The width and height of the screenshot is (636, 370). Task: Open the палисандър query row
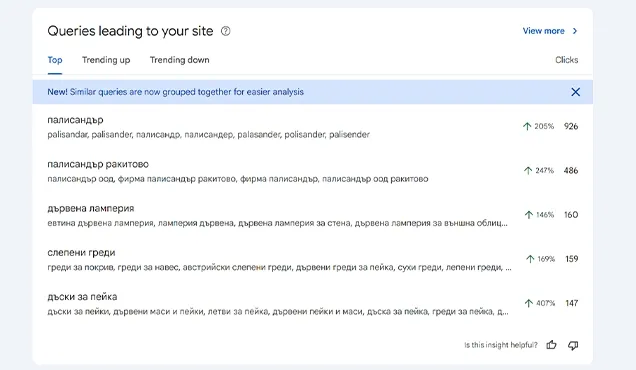click(x=312, y=127)
